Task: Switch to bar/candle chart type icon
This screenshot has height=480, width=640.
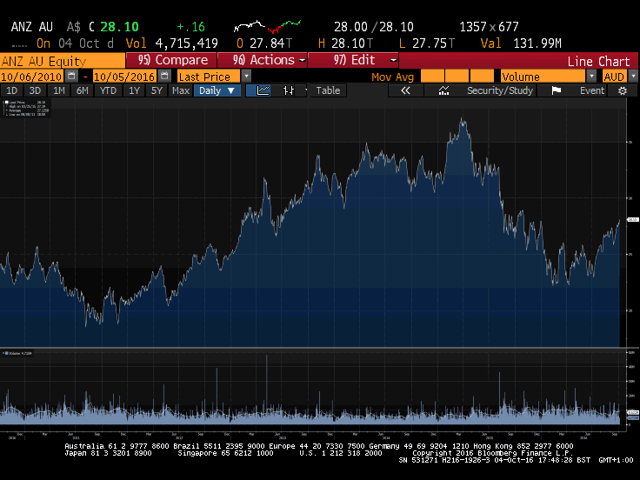Action: (x=288, y=91)
